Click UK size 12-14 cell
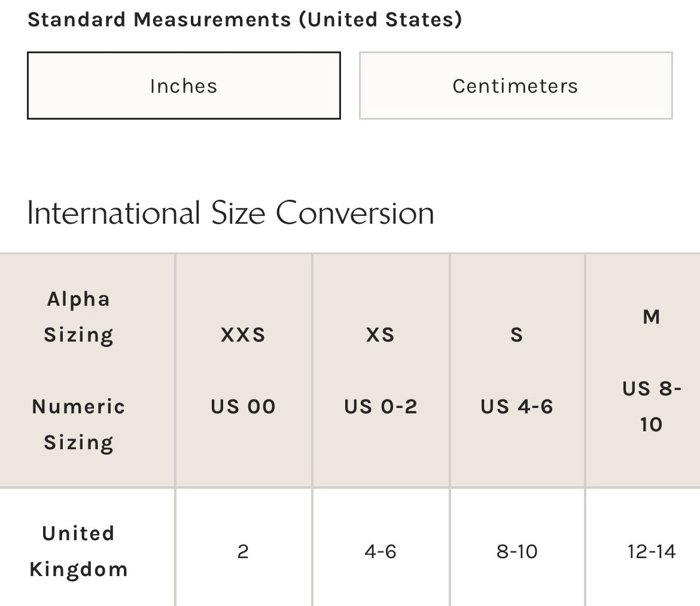The width and height of the screenshot is (700, 606). tap(652, 551)
